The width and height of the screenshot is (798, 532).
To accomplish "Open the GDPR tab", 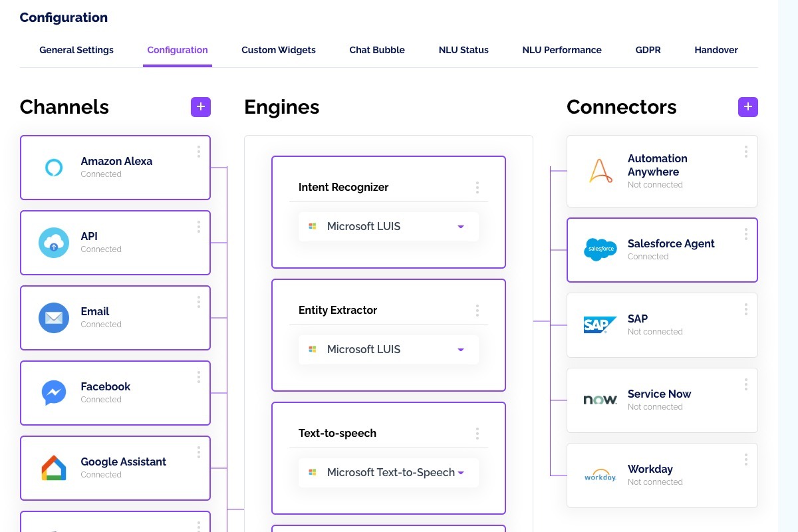I will pos(648,50).
